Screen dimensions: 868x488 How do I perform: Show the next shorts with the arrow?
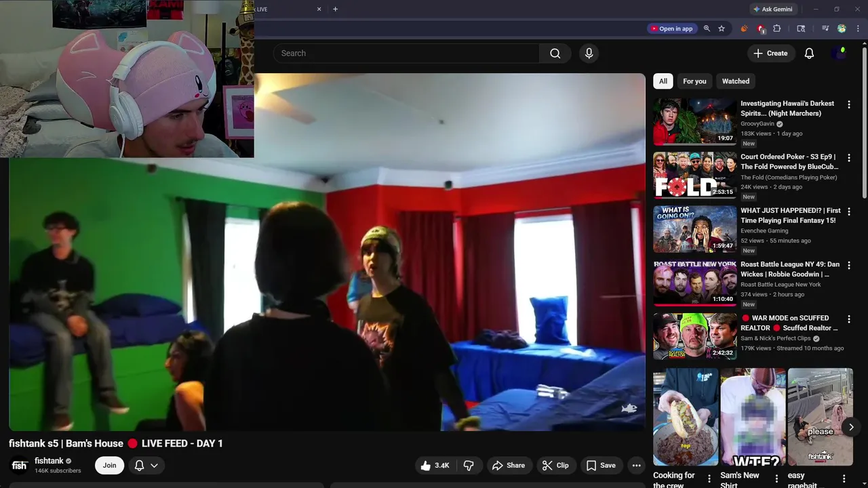(851, 427)
